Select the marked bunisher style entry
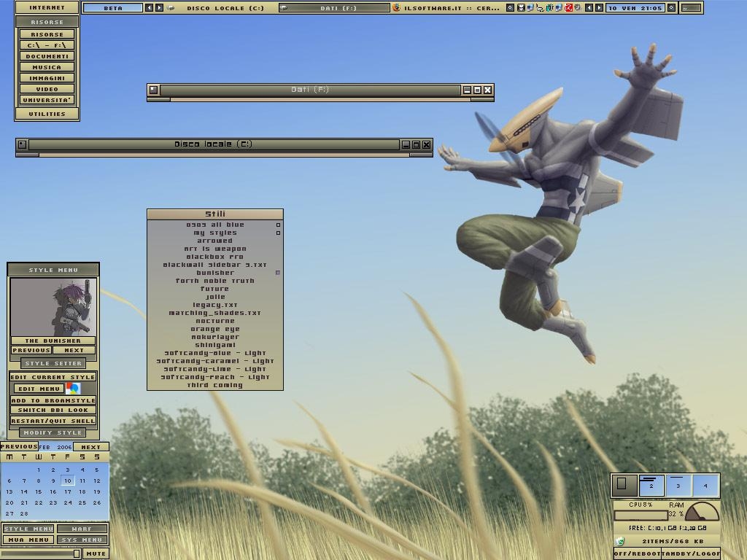The height and width of the screenshot is (560, 747). click(x=215, y=273)
